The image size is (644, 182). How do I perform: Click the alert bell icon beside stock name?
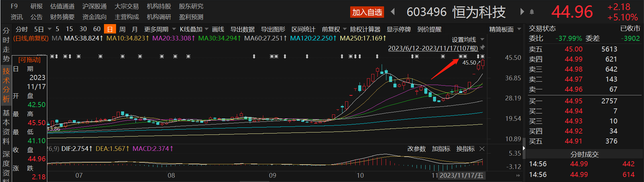click(x=532, y=12)
